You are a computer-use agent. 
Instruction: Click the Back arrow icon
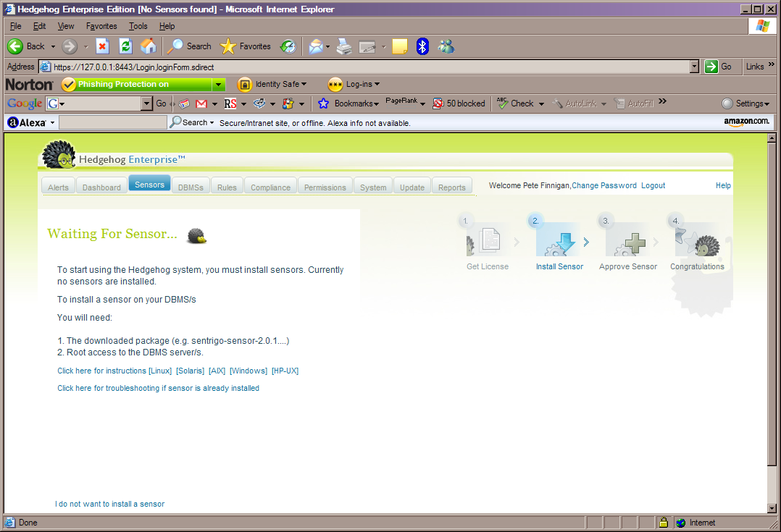click(x=15, y=46)
